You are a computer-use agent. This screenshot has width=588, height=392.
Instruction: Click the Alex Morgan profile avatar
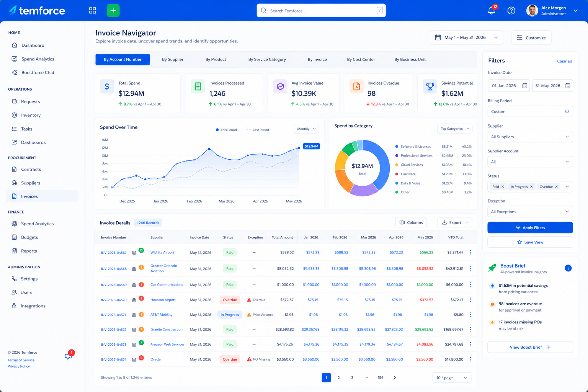[532, 11]
